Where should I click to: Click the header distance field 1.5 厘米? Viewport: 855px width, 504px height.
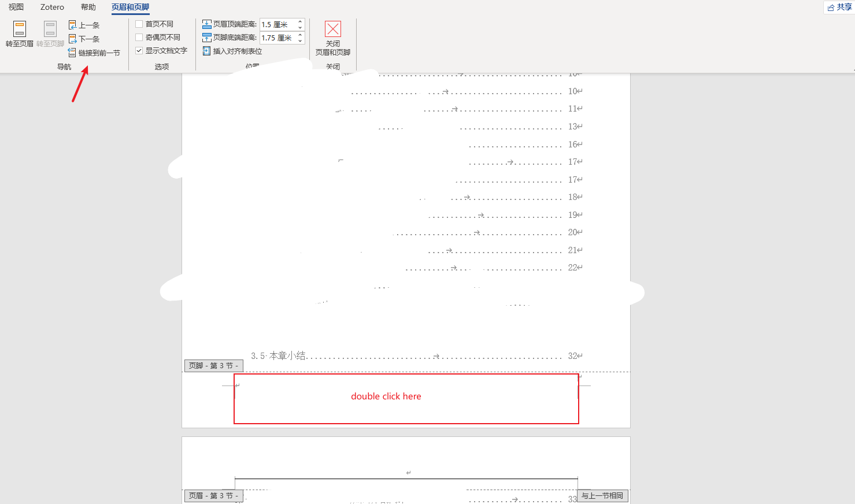tap(278, 24)
